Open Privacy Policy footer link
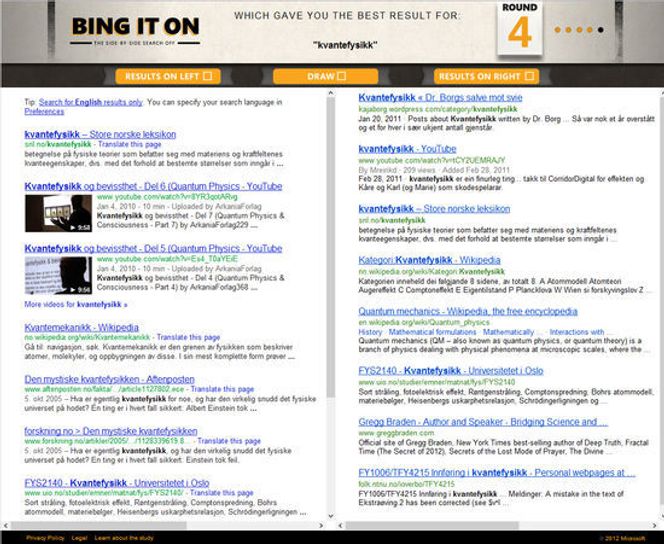This screenshot has height=544, width=664. (45, 538)
